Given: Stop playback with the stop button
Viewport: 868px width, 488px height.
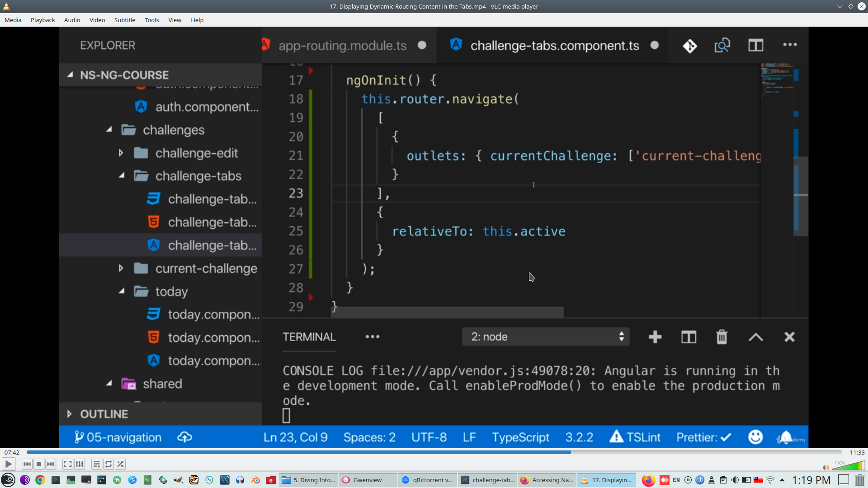Looking at the screenshot, I should point(39,464).
